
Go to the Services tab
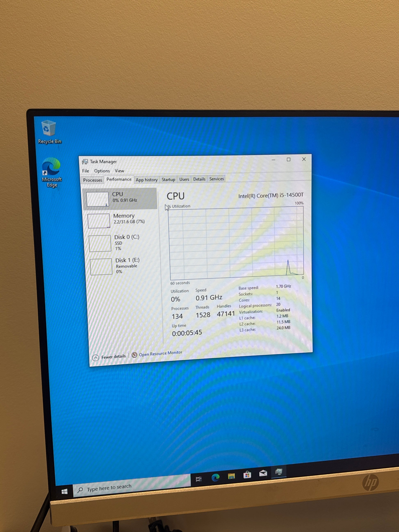217,179
